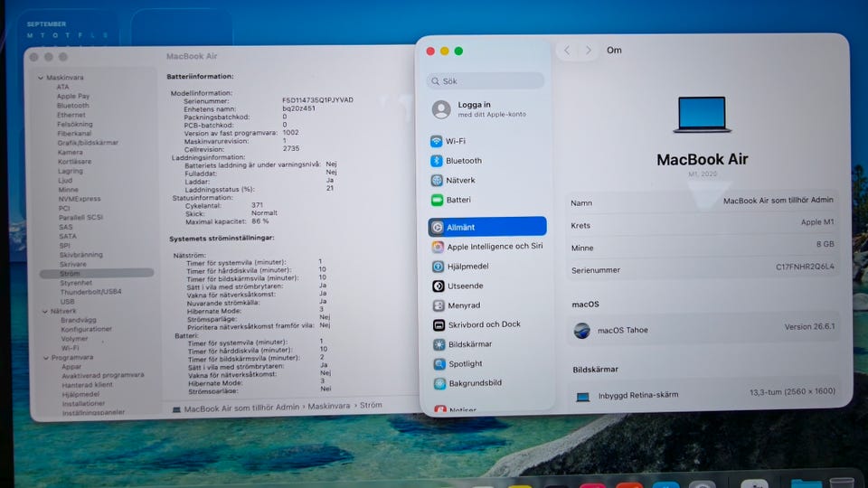Select Appar under Programvara
Image resolution: width=868 pixels, height=488 pixels.
(71, 367)
